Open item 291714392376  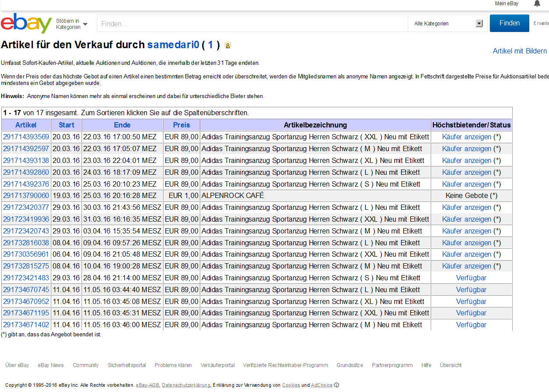[x=26, y=184]
